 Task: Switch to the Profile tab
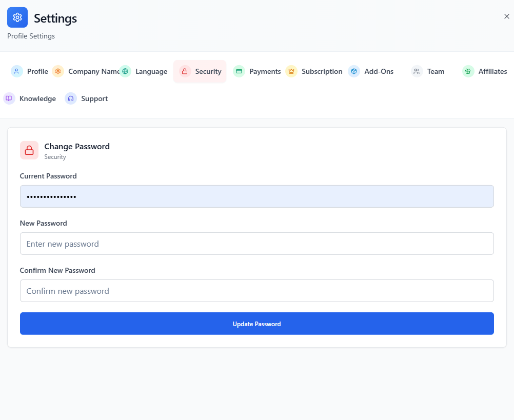tap(29, 71)
